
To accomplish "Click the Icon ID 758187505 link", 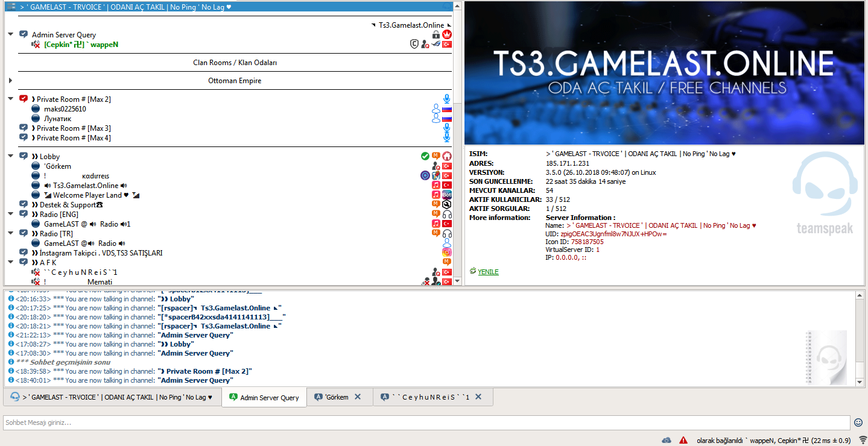I will tap(587, 242).
